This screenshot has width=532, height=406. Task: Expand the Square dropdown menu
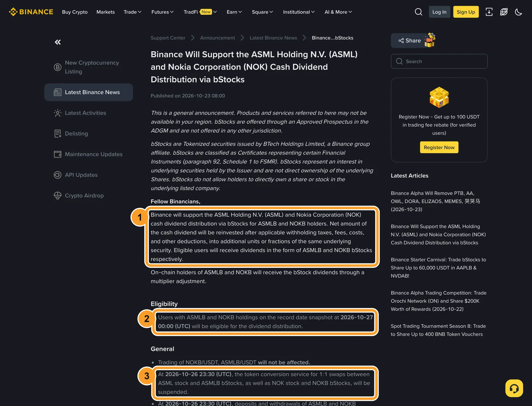[262, 12]
